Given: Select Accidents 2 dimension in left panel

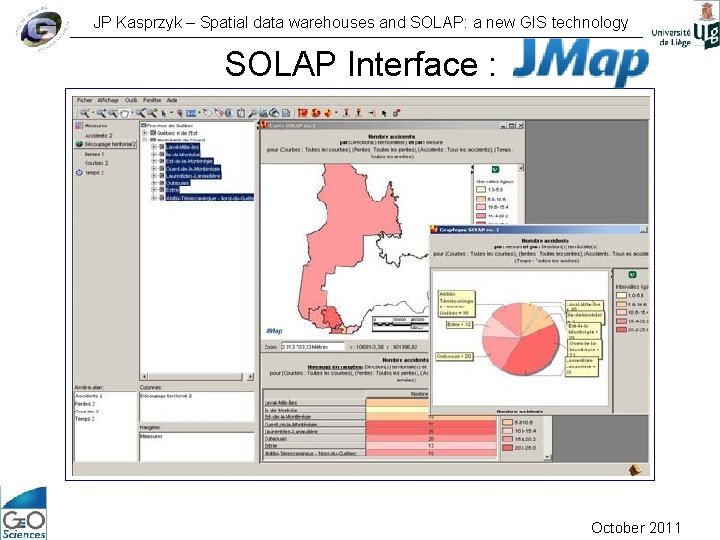Looking at the screenshot, I should pyautogui.click(x=98, y=135).
